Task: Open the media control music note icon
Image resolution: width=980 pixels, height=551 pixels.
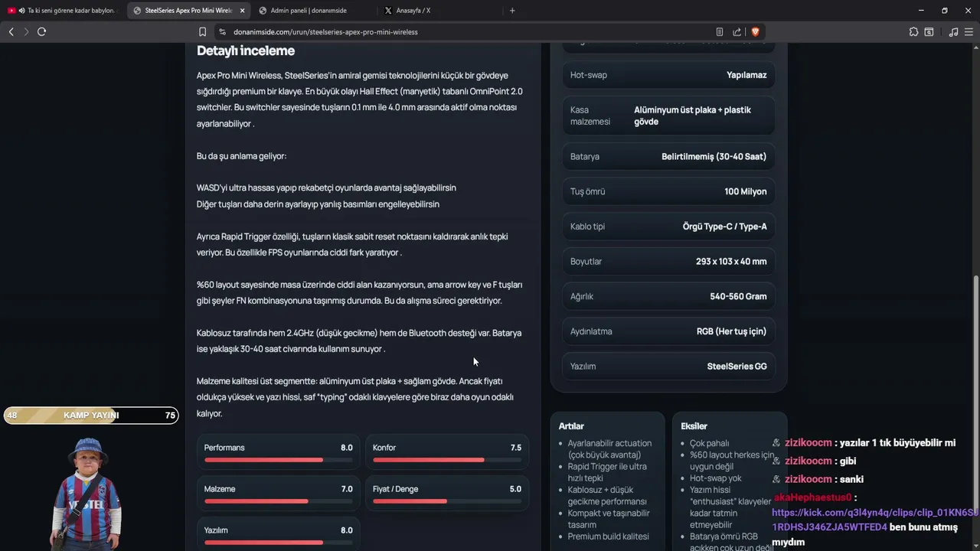Action: point(953,32)
